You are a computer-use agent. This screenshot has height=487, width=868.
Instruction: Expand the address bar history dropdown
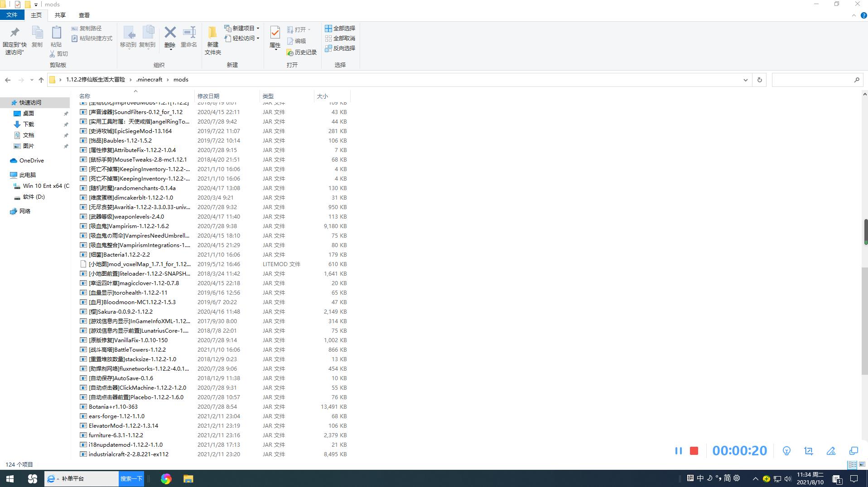(x=745, y=80)
